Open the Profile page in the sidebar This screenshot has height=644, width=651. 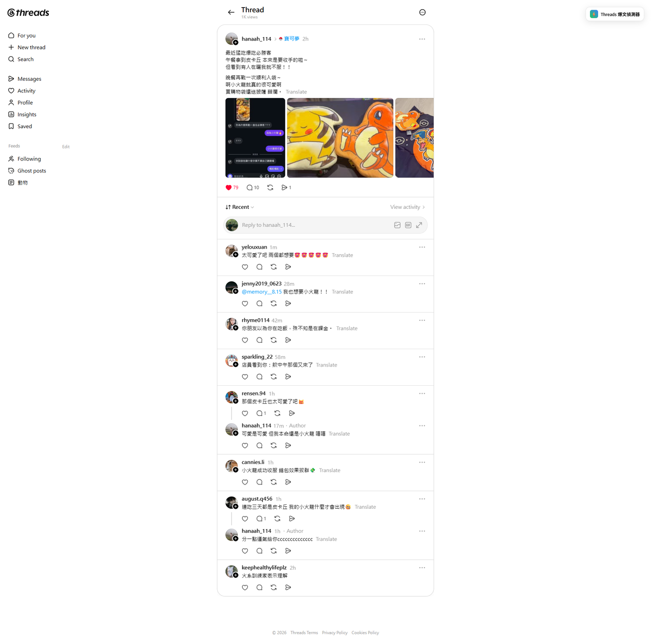click(x=20, y=103)
